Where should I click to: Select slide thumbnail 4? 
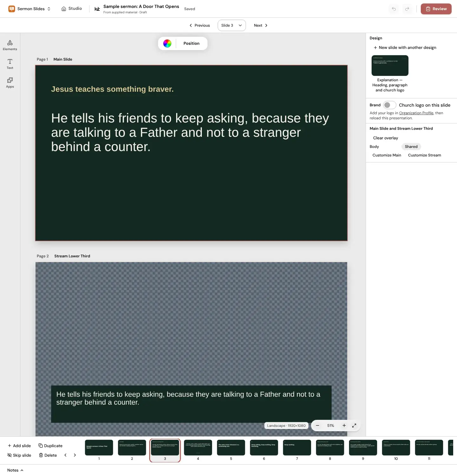pos(198,447)
